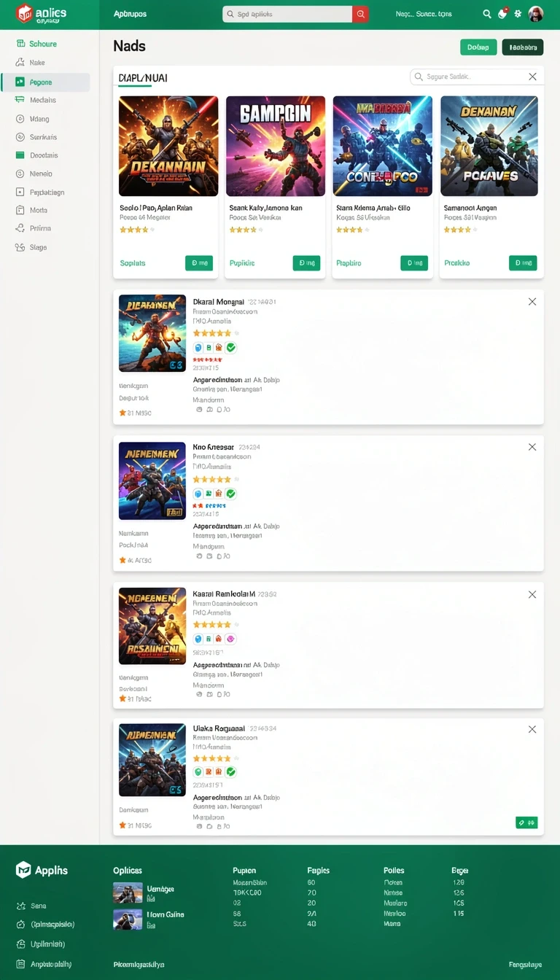Click the Preckko link on fourth card

coord(457,263)
